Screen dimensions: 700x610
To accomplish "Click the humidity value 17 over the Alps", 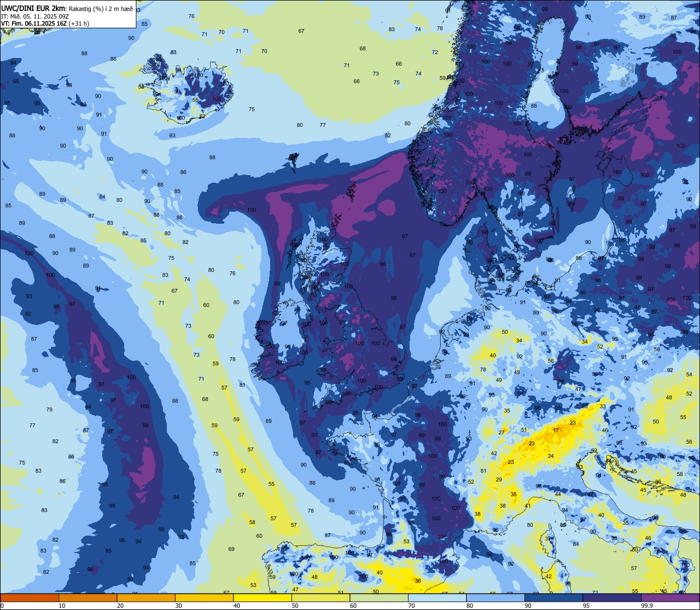I will [x=556, y=431].
